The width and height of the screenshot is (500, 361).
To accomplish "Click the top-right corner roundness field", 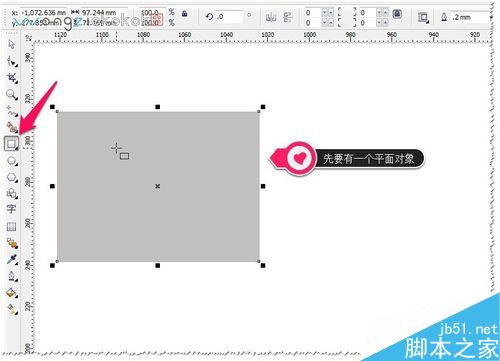I will click(368, 13).
